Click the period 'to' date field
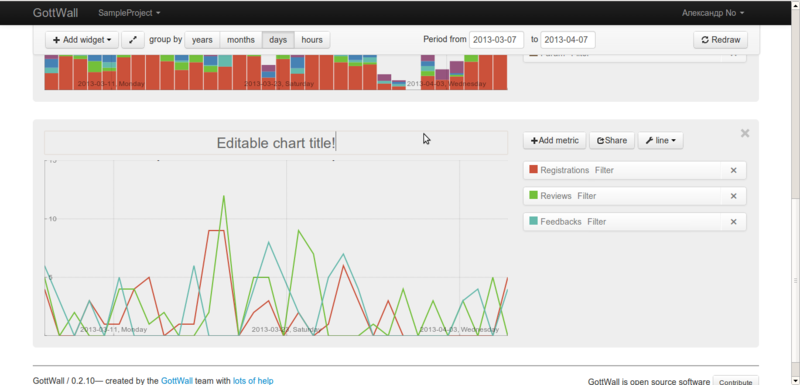The height and width of the screenshot is (385, 800). coord(568,40)
